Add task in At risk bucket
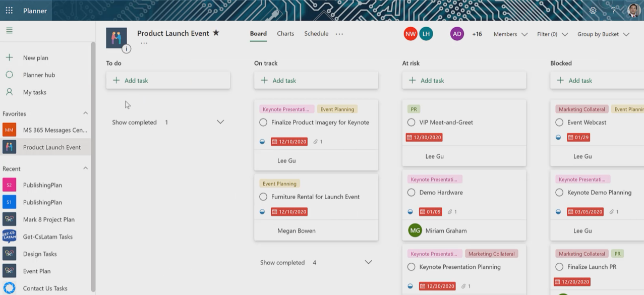 pos(464,80)
